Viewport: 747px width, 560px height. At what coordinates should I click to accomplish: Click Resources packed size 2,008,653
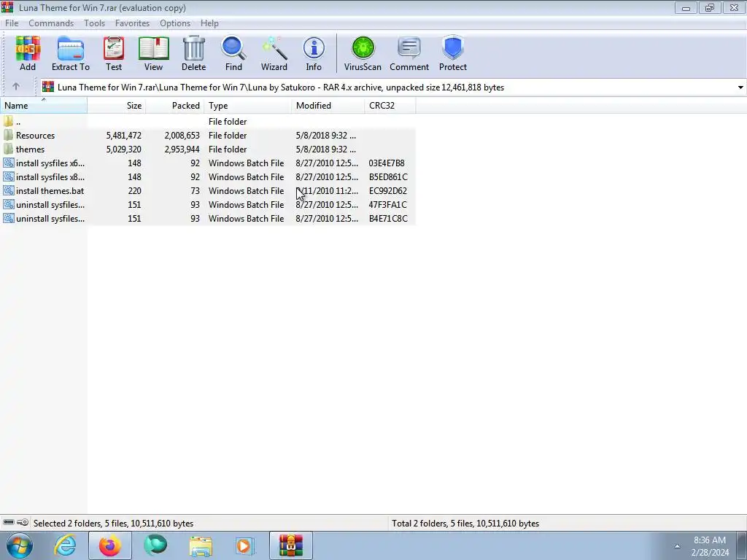click(x=182, y=135)
